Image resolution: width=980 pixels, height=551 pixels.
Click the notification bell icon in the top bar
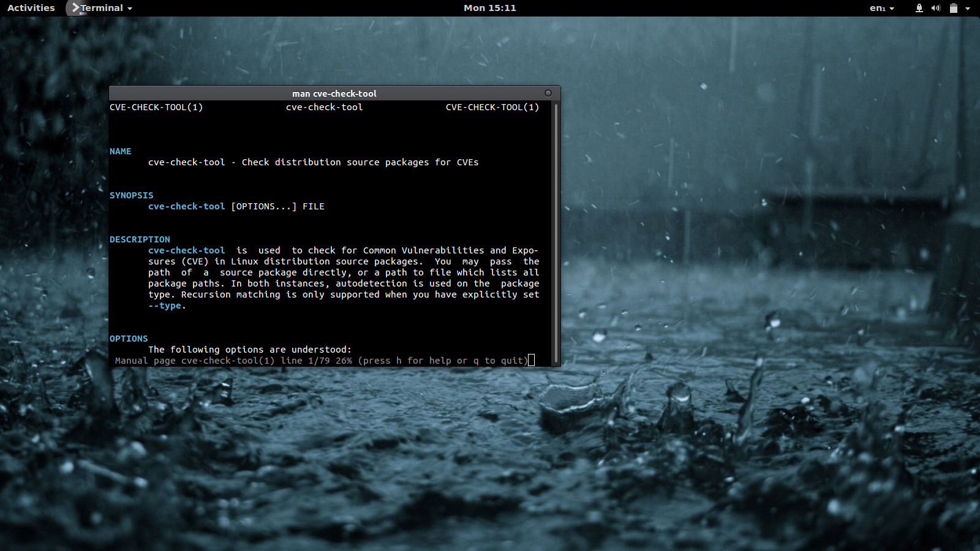(x=919, y=8)
